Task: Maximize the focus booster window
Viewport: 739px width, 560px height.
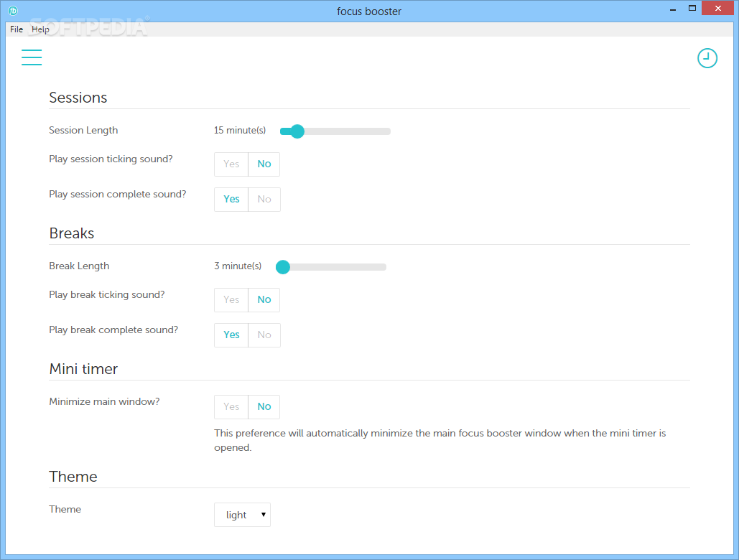Action: (x=692, y=9)
